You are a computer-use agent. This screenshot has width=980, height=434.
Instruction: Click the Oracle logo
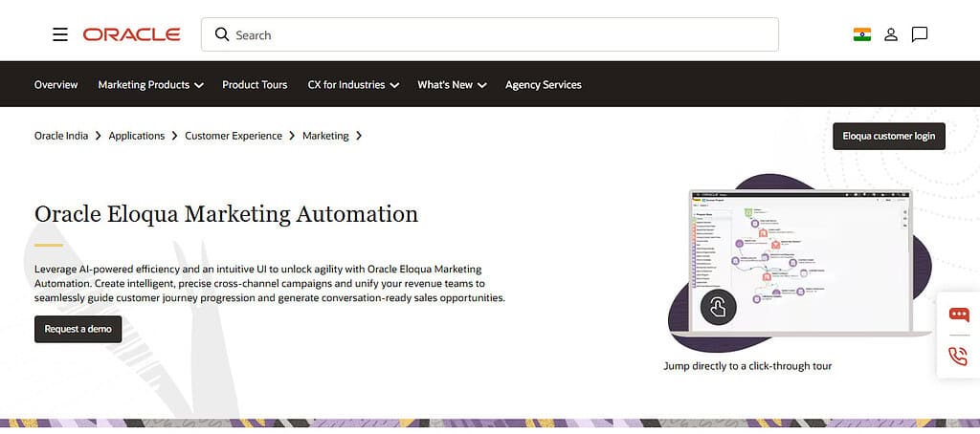click(x=132, y=34)
